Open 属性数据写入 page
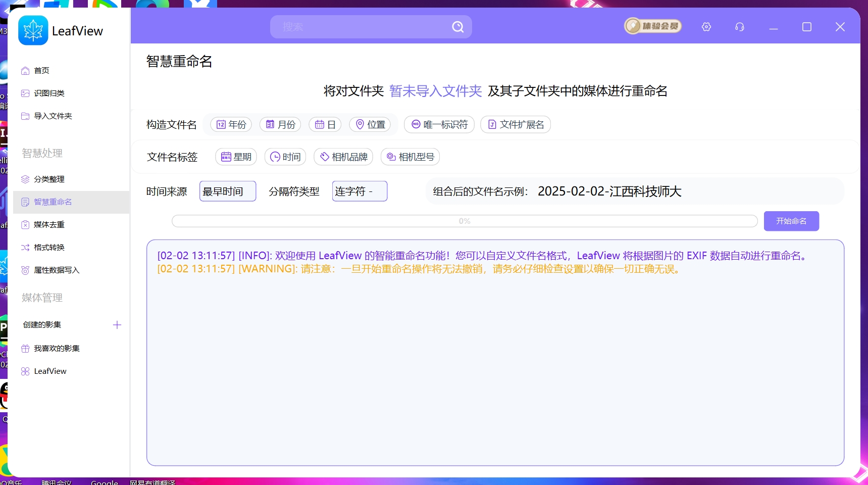 pyautogui.click(x=71, y=270)
